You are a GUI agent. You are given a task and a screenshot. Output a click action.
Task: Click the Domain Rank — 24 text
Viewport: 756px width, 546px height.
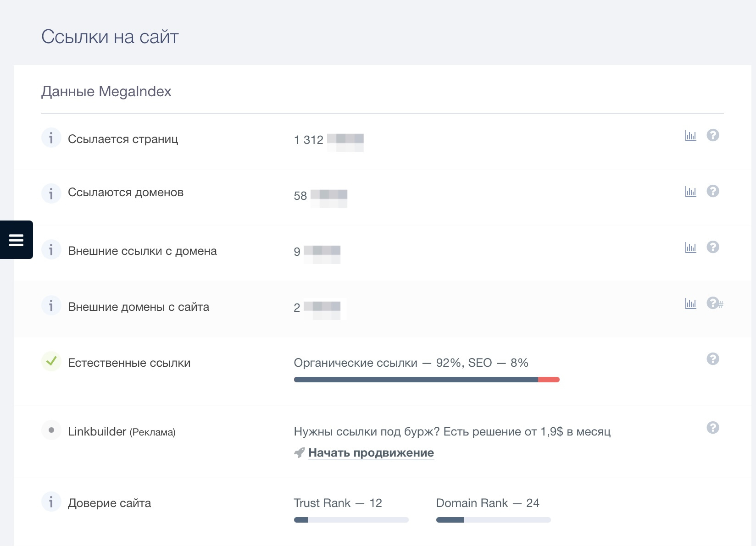(488, 503)
